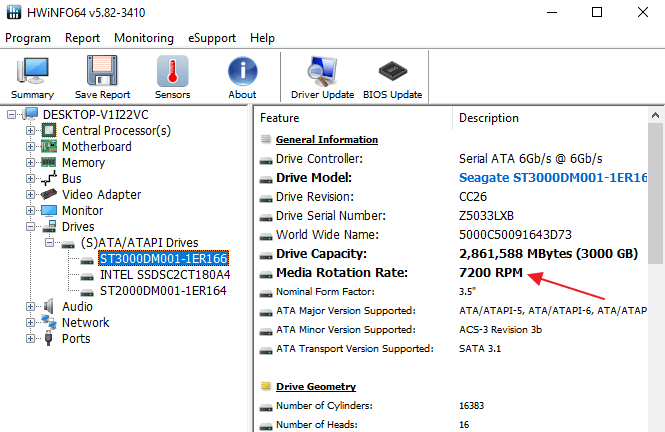
Task: Open the eSupport menu
Action: 212,38
